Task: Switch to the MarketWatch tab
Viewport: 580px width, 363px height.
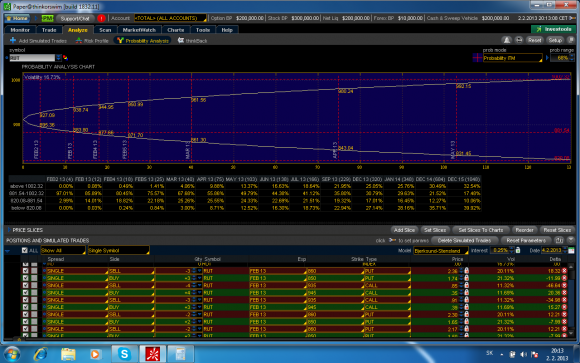Action: tap(139, 30)
